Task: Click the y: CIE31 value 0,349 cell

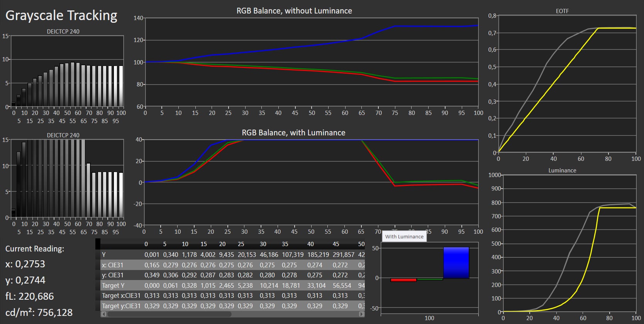Action: pyautogui.click(x=152, y=275)
